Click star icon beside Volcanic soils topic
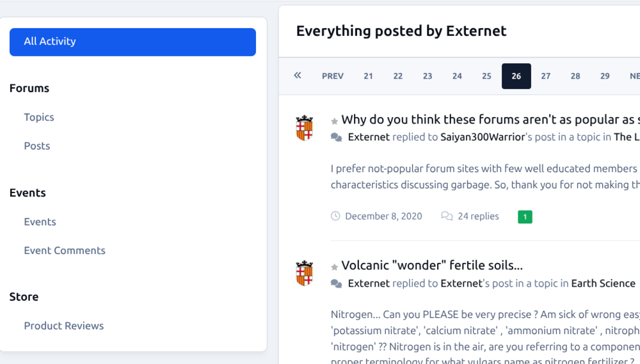Image resolution: width=640 pixels, height=364 pixels. [x=334, y=267]
